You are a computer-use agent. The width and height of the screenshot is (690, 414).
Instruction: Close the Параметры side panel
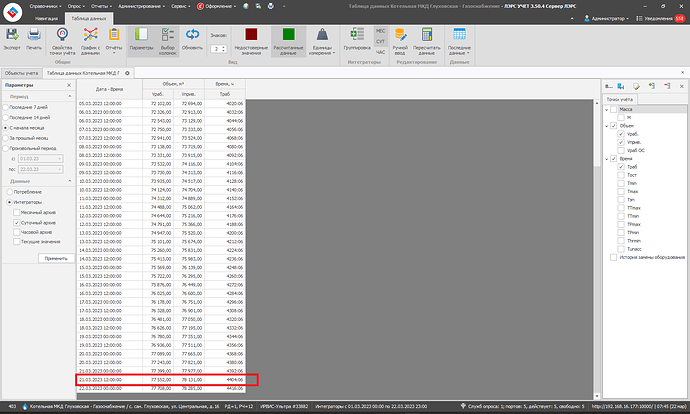[69, 85]
